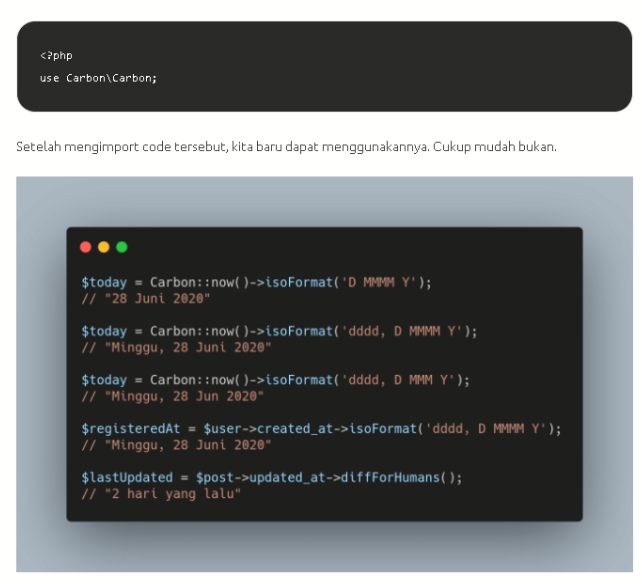Click the red dot in code window
642x584 pixels.
(86, 247)
